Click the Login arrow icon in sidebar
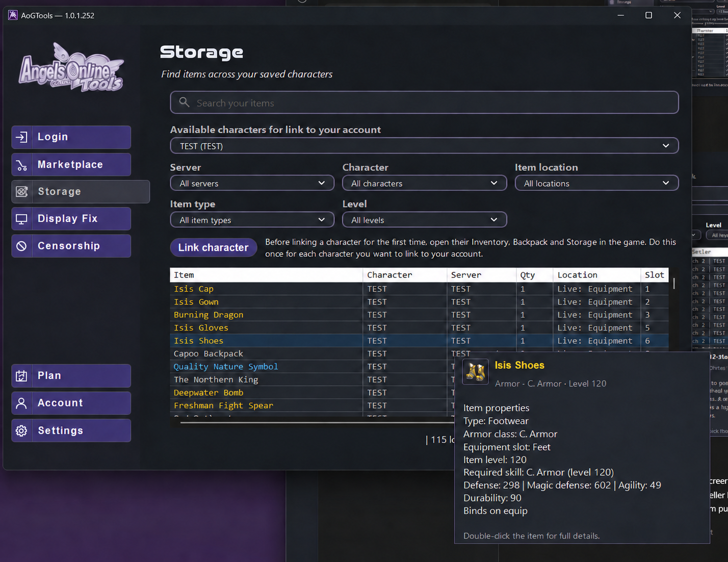The image size is (728, 562). click(21, 137)
